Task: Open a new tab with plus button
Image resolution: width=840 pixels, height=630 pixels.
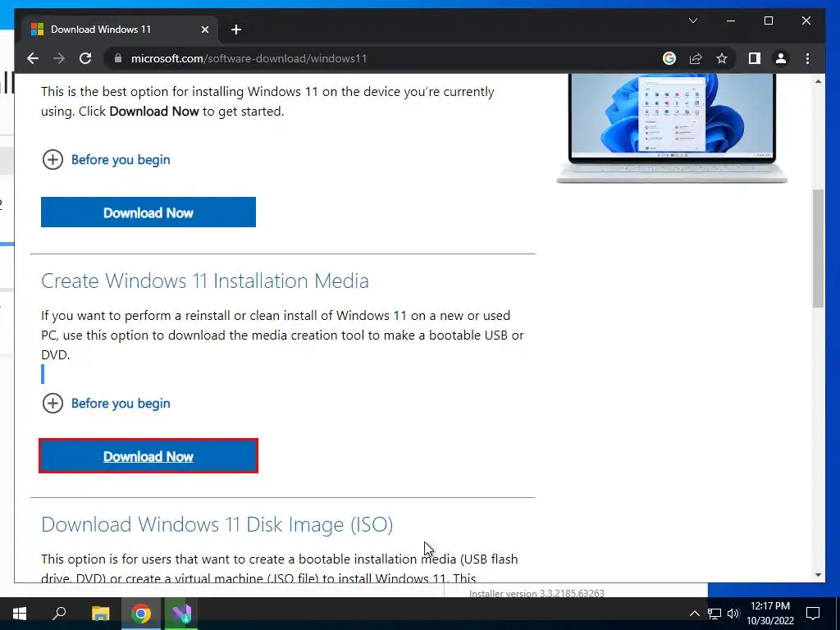Action: pyautogui.click(x=236, y=30)
